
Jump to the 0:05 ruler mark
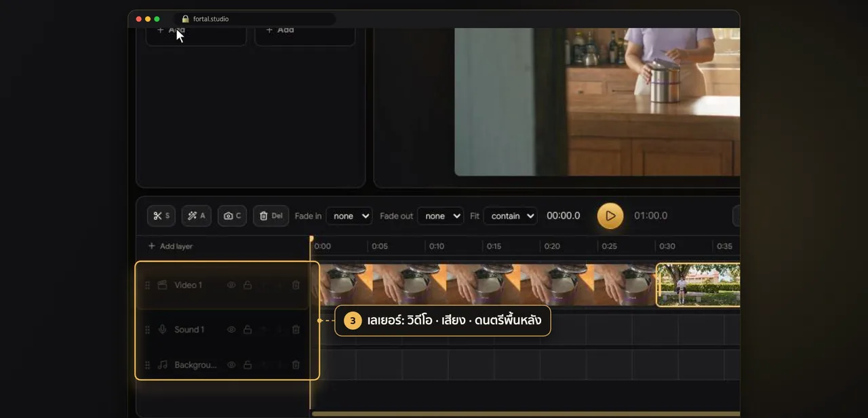point(380,246)
